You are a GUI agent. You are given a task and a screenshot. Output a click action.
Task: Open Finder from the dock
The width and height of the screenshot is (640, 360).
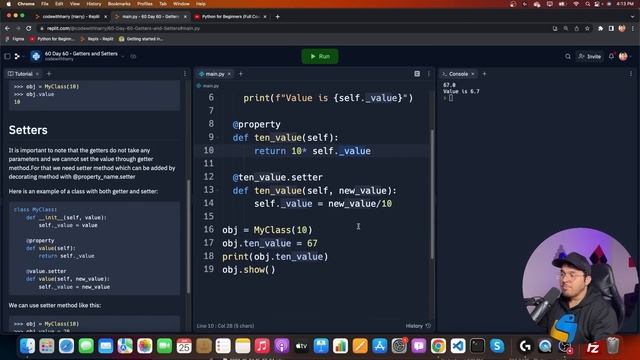[27, 346]
